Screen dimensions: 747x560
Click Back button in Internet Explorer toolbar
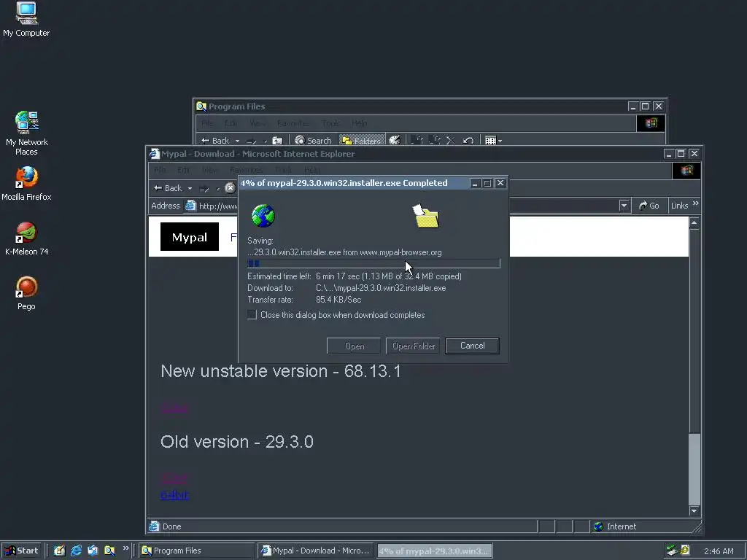click(x=168, y=188)
